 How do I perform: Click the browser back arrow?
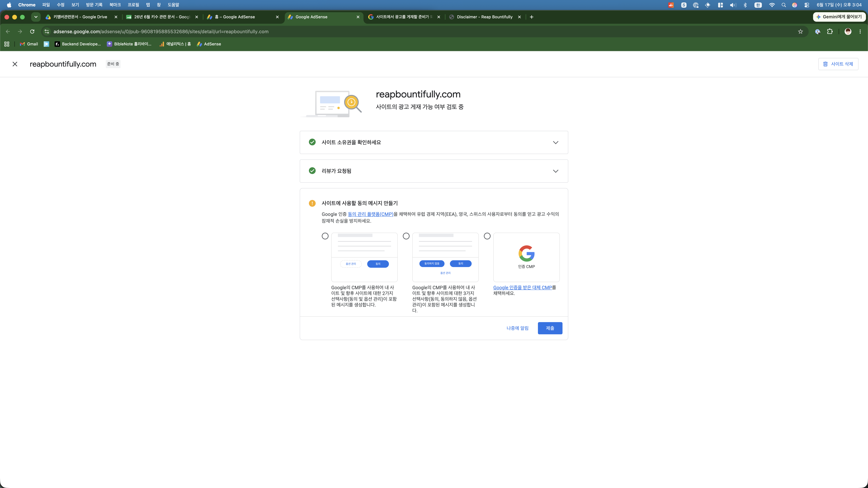tap(8, 32)
